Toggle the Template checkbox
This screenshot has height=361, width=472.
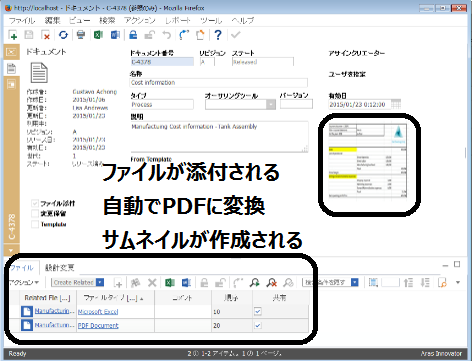pos(35,224)
